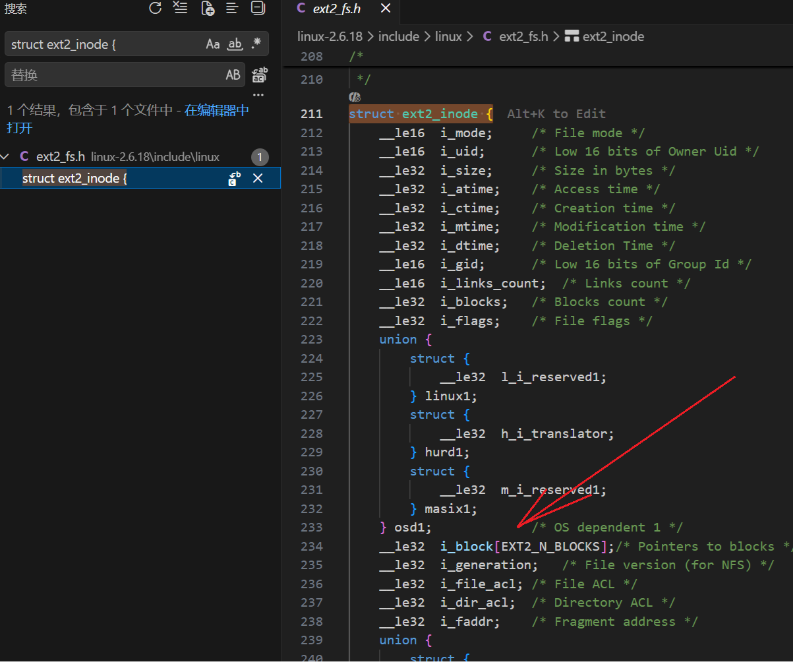Viewport: 793px width, 672px height.
Task: Open the include breadcrumb
Action: pyautogui.click(x=399, y=36)
